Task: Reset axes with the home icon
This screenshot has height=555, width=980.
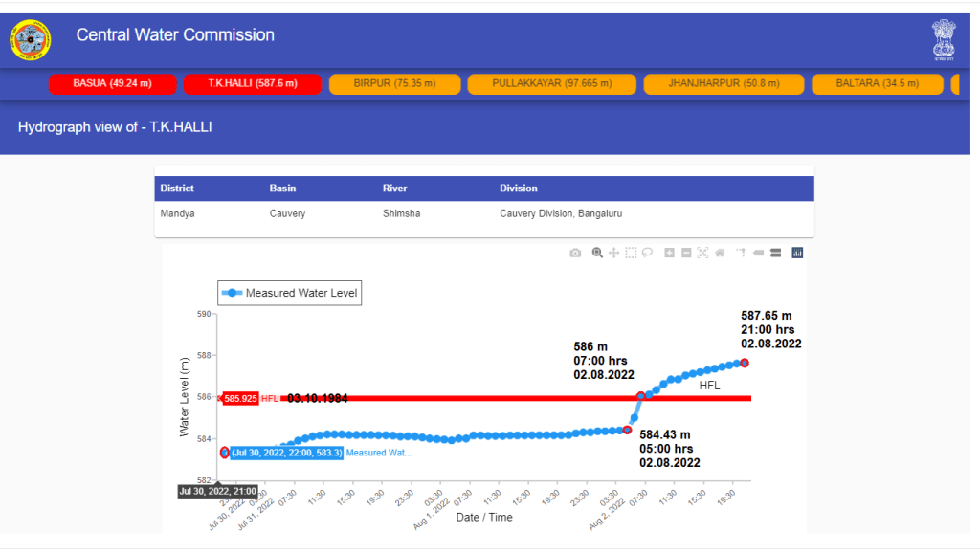Action: coord(719,253)
